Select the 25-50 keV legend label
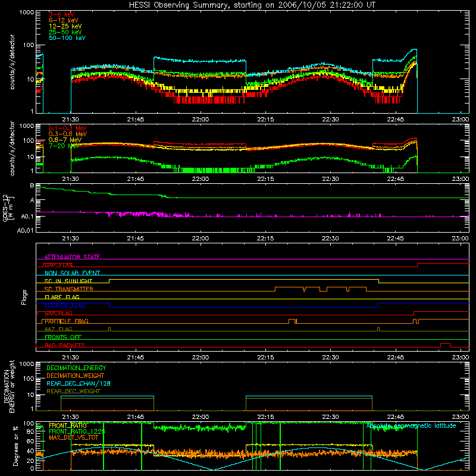 (65, 32)
